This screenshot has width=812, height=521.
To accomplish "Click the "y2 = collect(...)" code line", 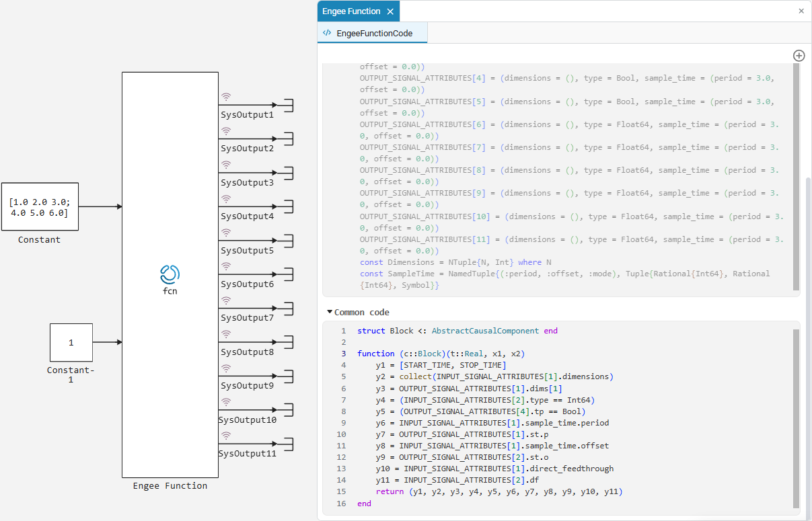I will click(x=494, y=376).
